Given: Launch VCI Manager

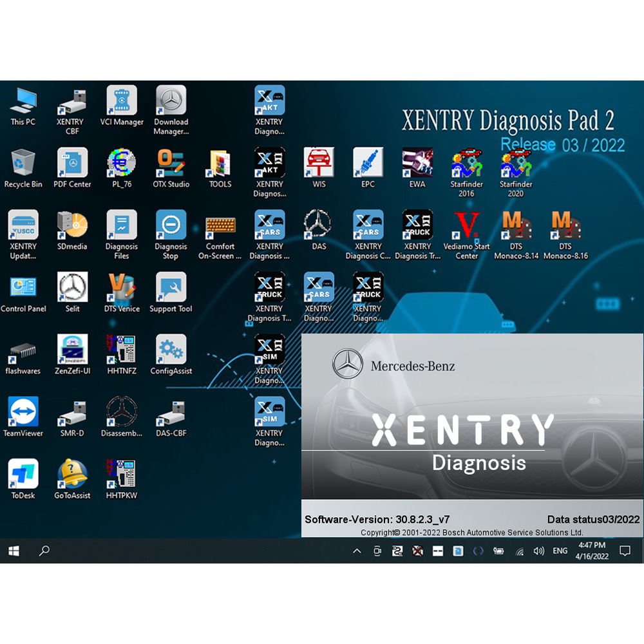Looking at the screenshot, I should 122,106.
